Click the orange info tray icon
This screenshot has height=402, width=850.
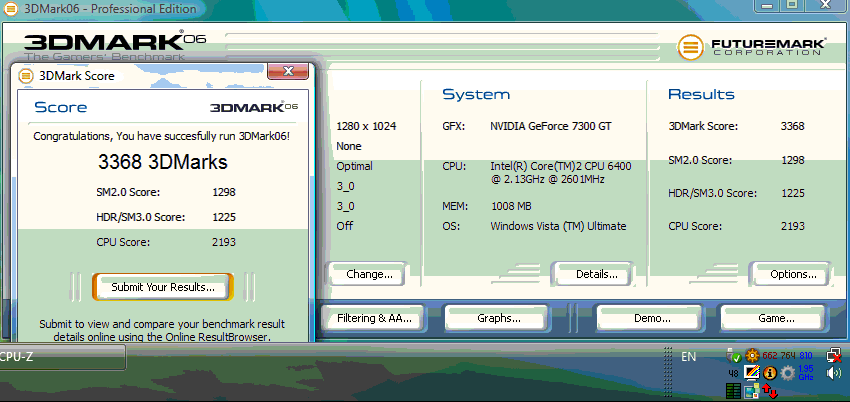[771, 373]
